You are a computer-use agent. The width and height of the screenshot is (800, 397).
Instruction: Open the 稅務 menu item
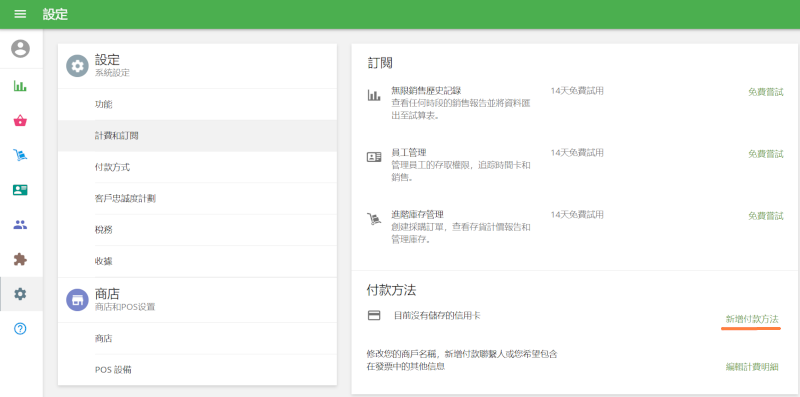tap(197, 230)
